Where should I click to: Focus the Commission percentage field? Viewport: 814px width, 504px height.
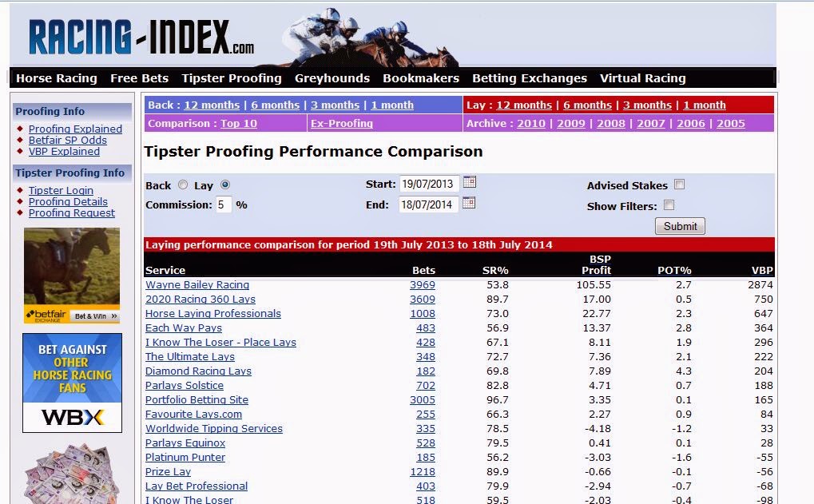click(x=223, y=204)
